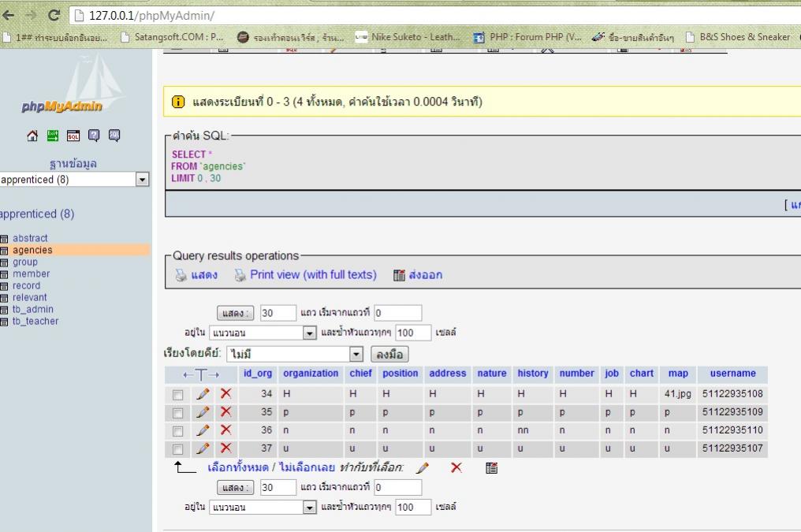Open phpMyAdmin documentation question-mark icon
The width and height of the screenshot is (801, 532).
click(99, 135)
